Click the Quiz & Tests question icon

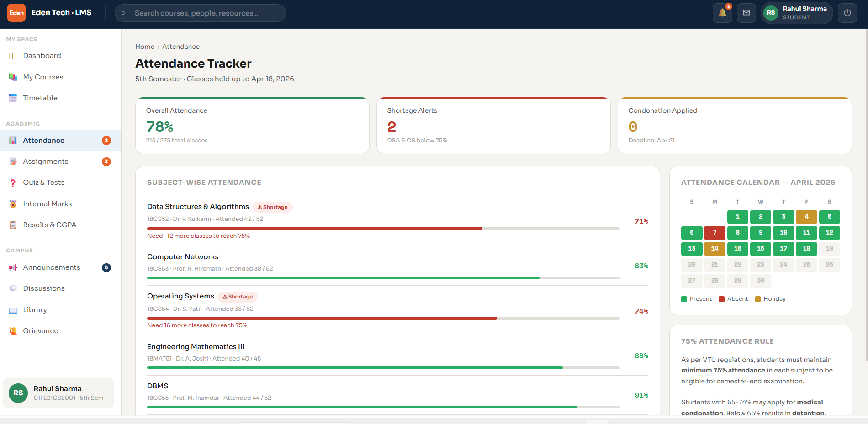tap(13, 183)
